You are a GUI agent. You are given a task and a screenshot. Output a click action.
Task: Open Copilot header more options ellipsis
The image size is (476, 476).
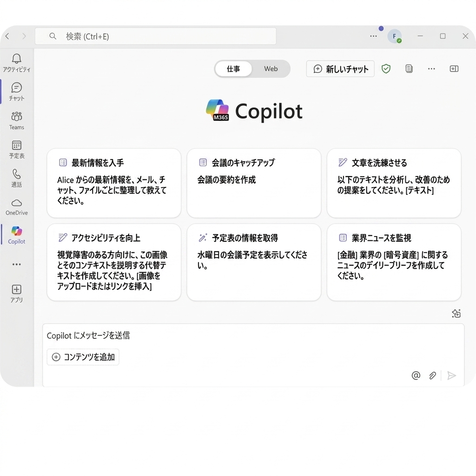tap(431, 69)
